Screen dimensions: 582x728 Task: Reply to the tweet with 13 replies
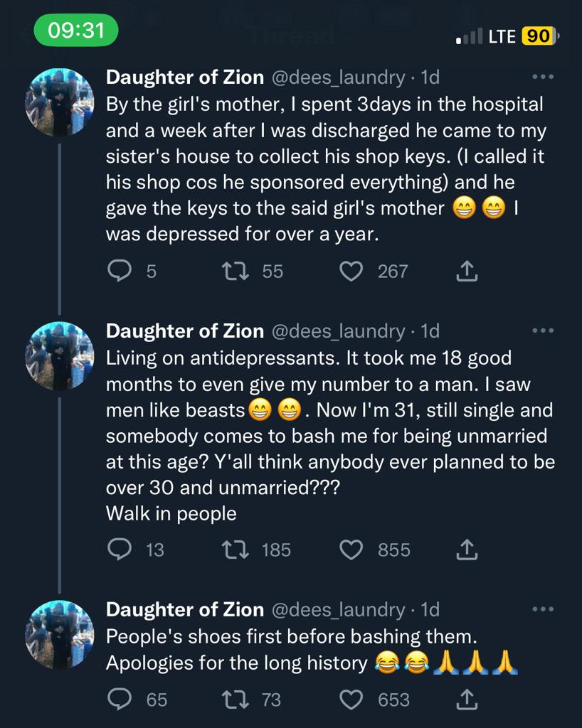pos(119,550)
